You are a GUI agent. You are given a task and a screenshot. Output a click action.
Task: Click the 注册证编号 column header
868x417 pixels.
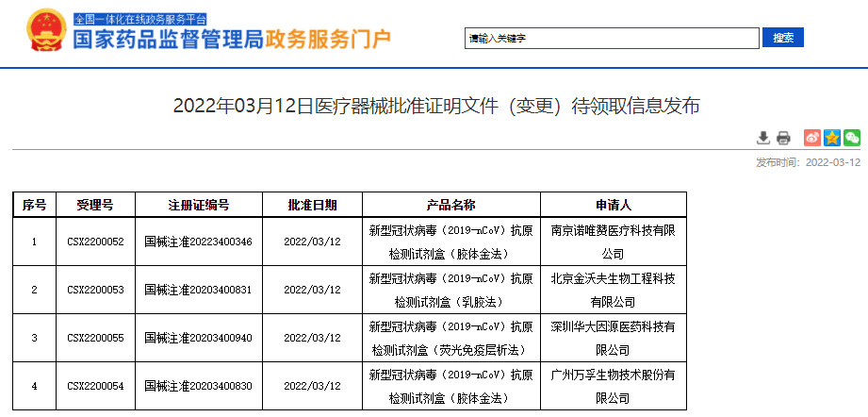tap(198, 205)
